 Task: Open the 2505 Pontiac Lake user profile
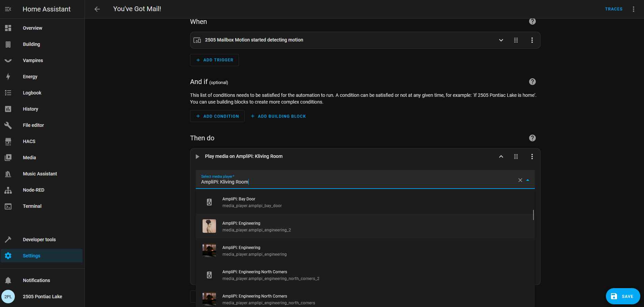click(x=42, y=297)
